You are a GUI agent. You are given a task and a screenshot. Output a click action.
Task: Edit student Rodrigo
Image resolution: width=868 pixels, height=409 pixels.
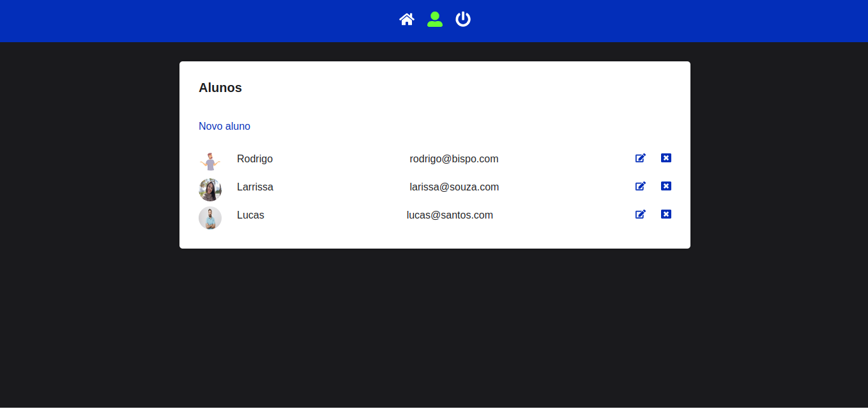[x=640, y=158]
